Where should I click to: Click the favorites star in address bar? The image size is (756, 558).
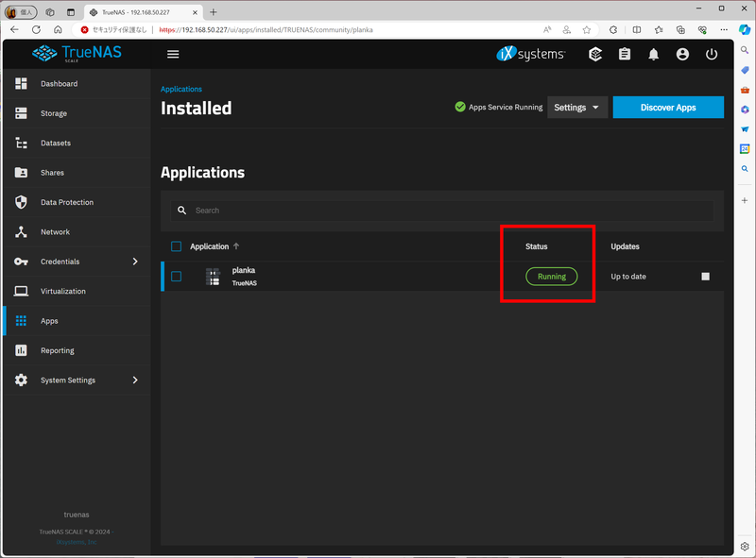click(587, 30)
